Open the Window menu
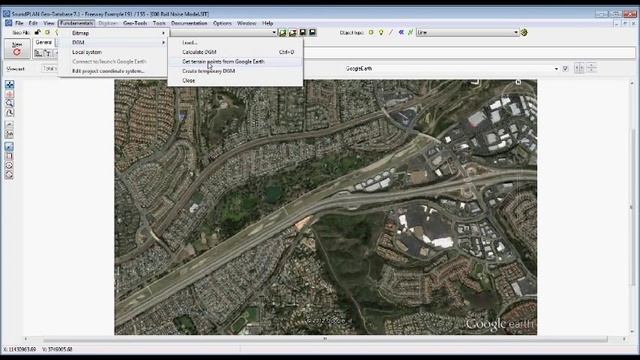This screenshot has height=360, width=640. pyautogui.click(x=247, y=23)
